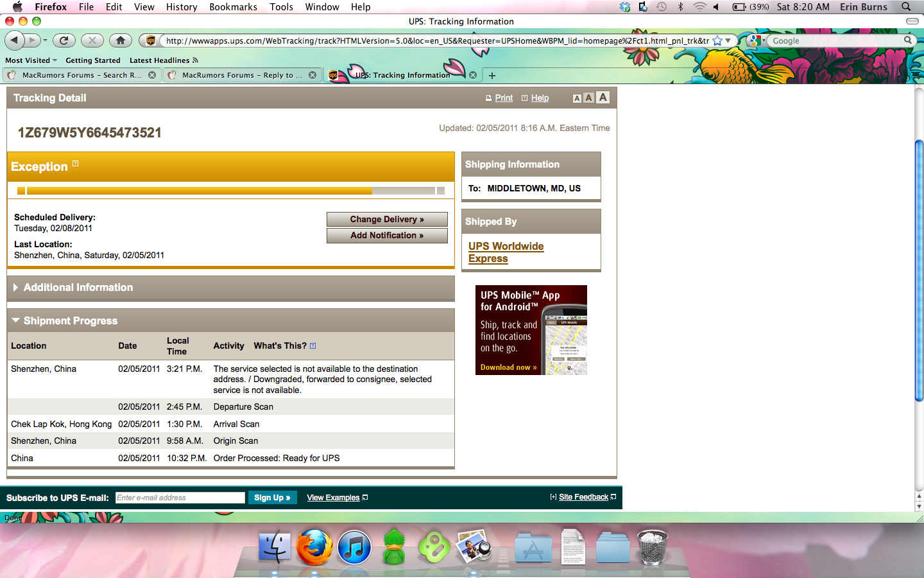Switch to MacRumors Forums Reply tab
The image size is (924, 578).
tap(241, 75)
